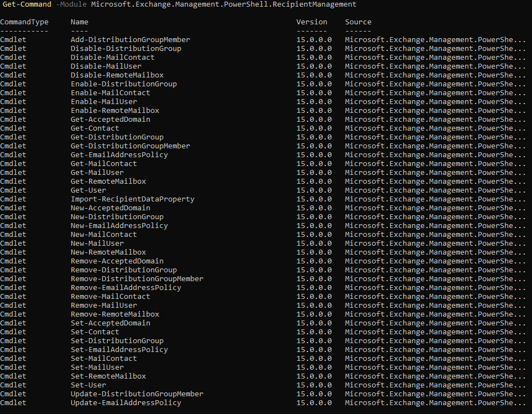Click on Enable-MailUser
Image resolution: width=532 pixels, height=414 pixels.
(x=104, y=101)
